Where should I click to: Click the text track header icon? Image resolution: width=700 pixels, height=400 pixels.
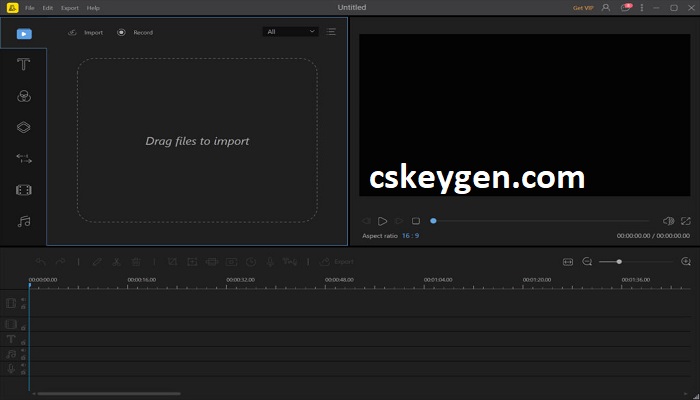click(x=11, y=339)
